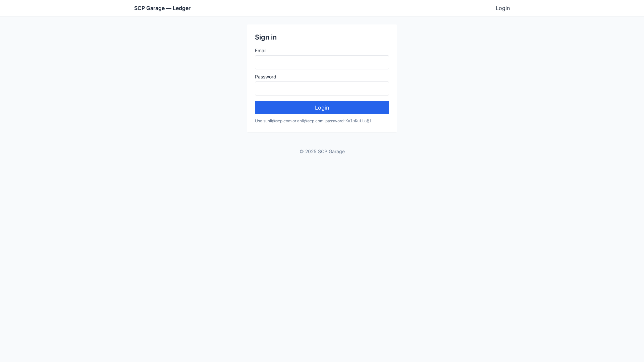Click the Password field label
Image resolution: width=644 pixels, height=362 pixels.
coord(266,77)
